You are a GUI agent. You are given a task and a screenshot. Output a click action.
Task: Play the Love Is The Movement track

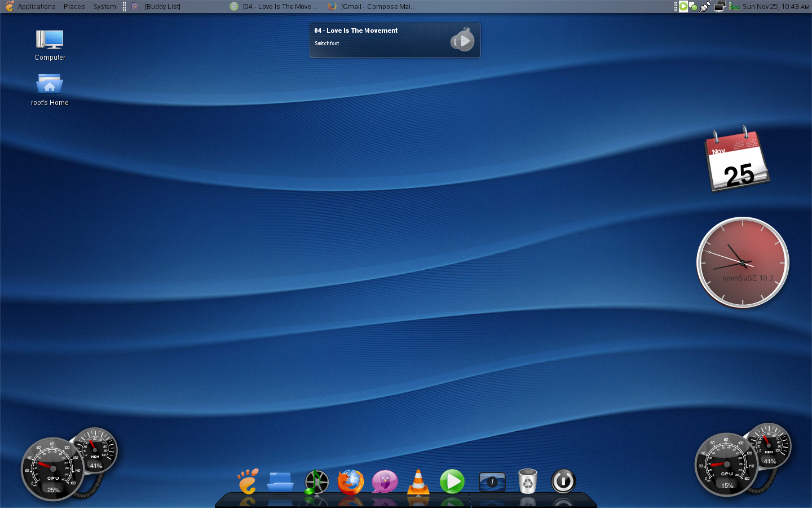(x=462, y=41)
